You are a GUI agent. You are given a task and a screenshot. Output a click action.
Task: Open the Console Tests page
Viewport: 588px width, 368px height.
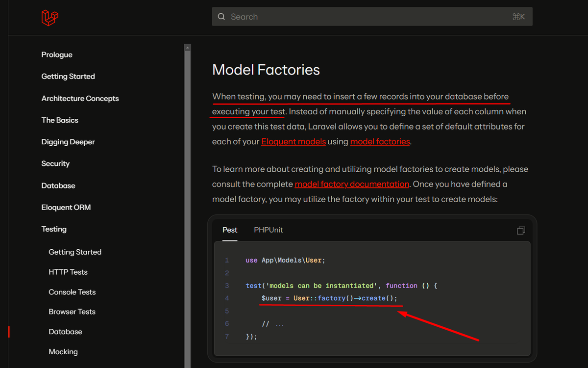click(72, 292)
